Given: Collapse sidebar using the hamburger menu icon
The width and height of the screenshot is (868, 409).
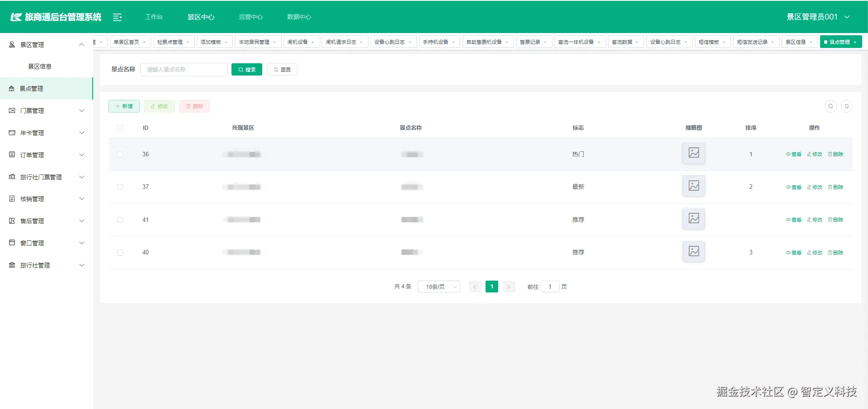Looking at the screenshot, I should point(117,17).
